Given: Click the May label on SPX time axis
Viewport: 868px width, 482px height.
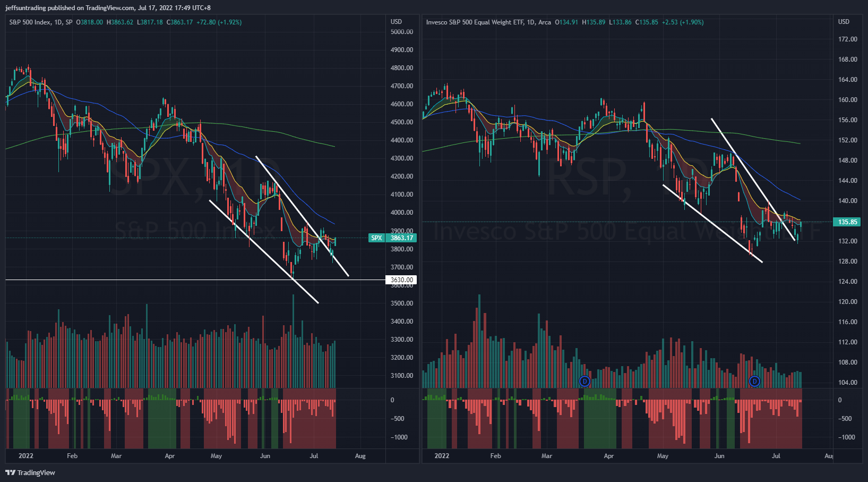Looking at the screenshot, I should [x=216, y=456].
